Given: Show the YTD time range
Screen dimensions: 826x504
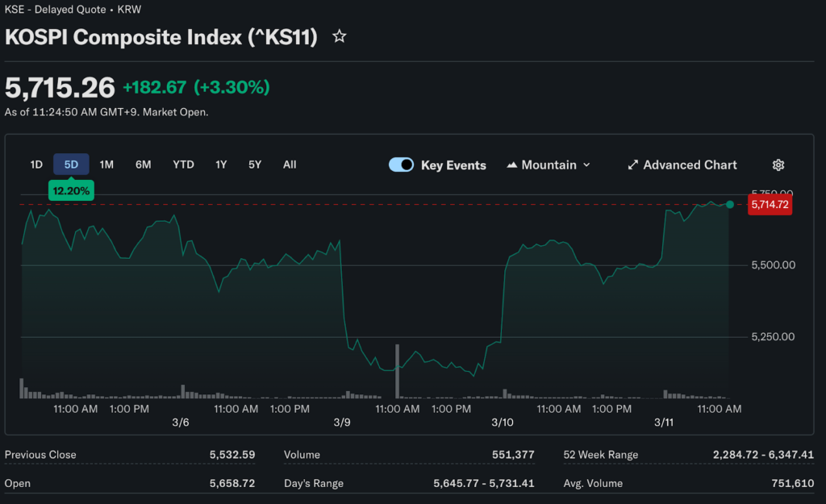Looking at the screenshot, I should tap(183, 165).
